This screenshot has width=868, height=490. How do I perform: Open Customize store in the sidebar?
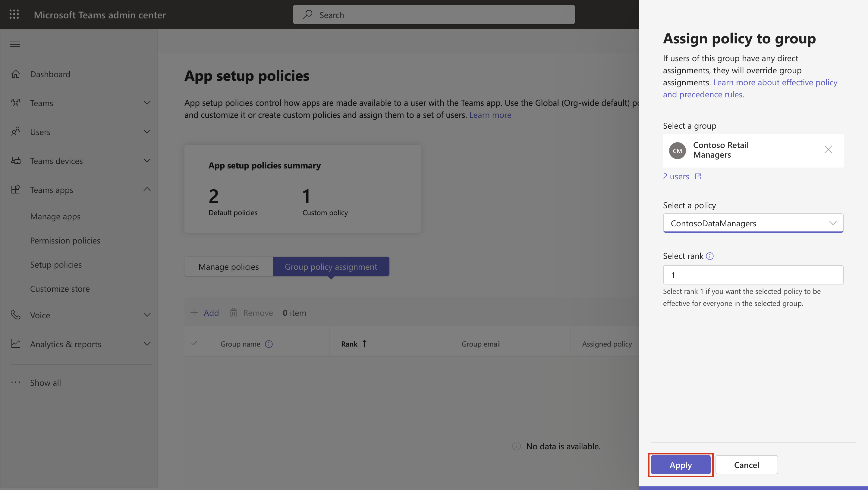coord(60,289)
